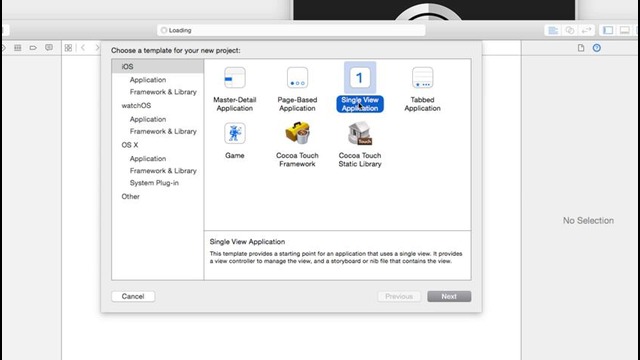Click the Previous button
This screenshot has height=360, width=640.
[399, 296]
